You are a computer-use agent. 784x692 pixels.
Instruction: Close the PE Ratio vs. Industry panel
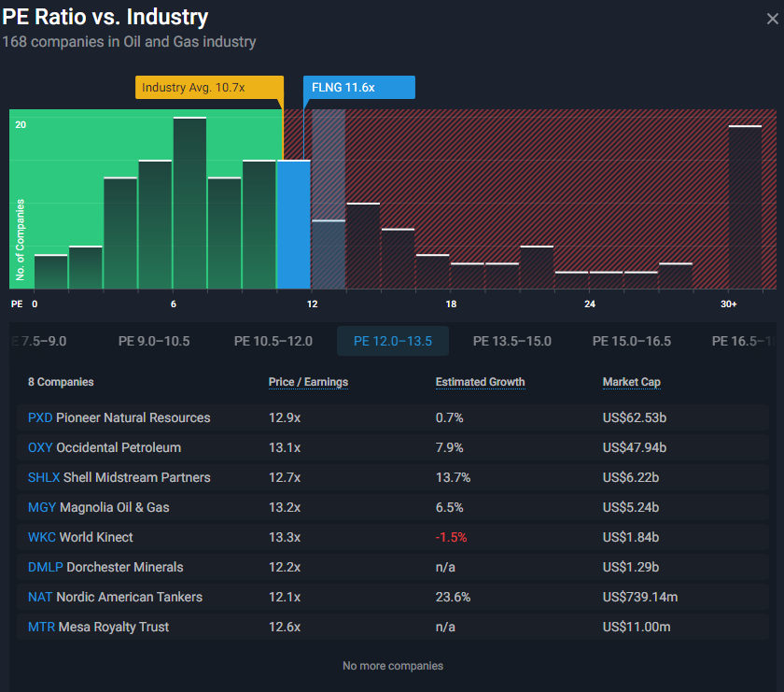tap(772, 19)
